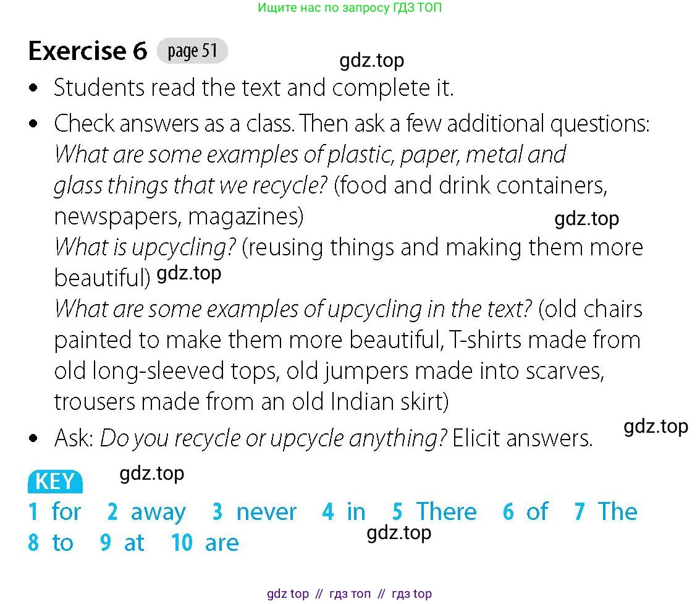
Task: Click the italic question 'What is upcycling?'
Action: pyautogui.click(x=145, y=247)
